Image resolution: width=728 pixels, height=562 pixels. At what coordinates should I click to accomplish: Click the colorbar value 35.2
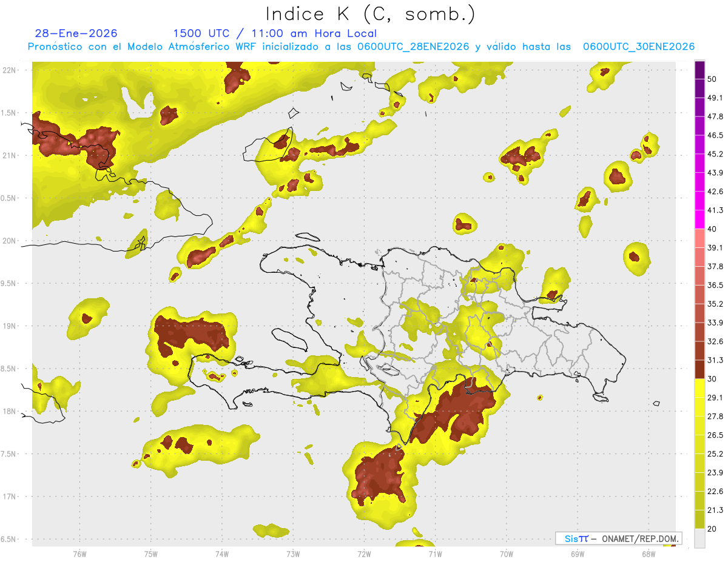pos(715,304)
